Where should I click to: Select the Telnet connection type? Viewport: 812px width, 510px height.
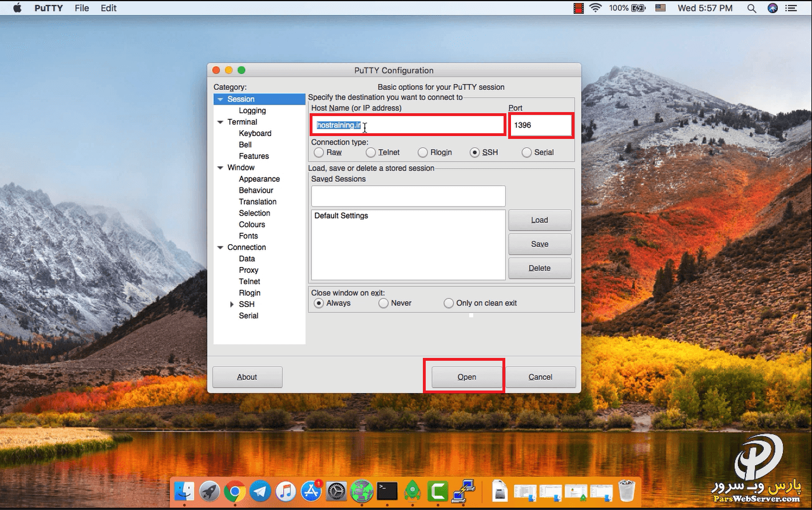click(x=371, y=153)
